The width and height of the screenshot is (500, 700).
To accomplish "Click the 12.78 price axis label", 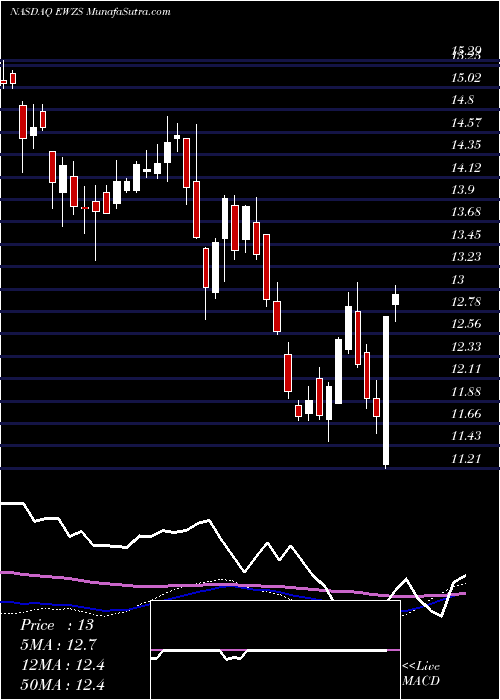I will click(467, 302).
